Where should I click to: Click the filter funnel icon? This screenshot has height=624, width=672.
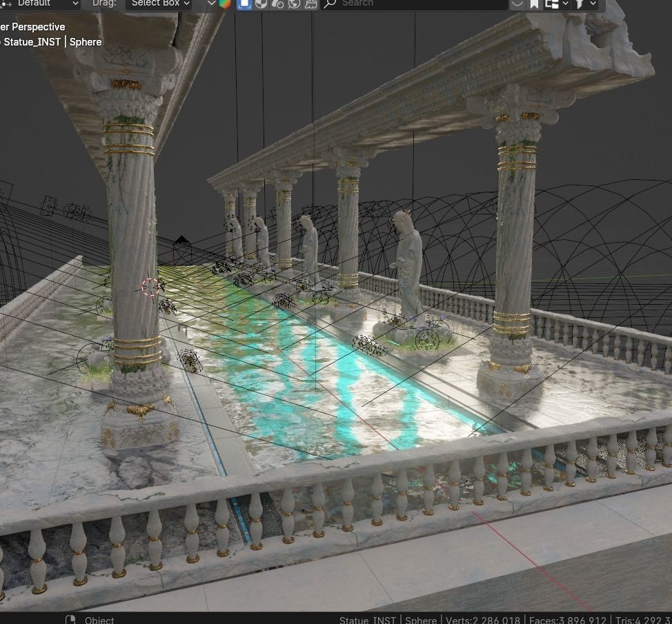click(x=580, y=4)
